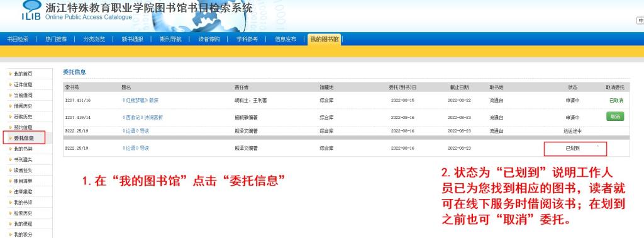
Task: Open 期刊导航 navigation item
Action: 170,39
